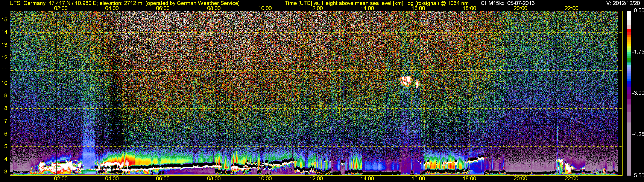
Task: Click the height axis label 14 km
Action: [5, 32]
